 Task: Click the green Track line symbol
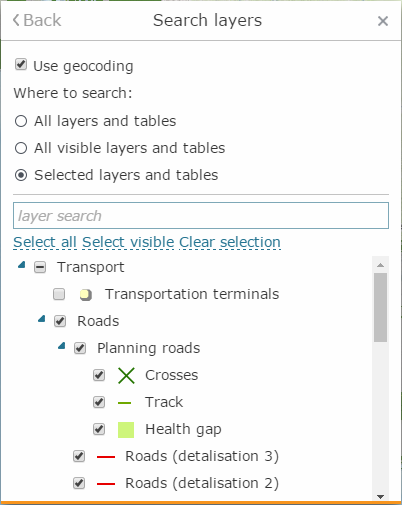[125, 403]
